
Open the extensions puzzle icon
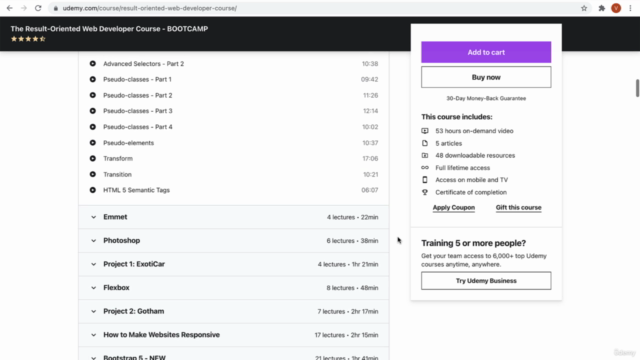click(602, 8)
